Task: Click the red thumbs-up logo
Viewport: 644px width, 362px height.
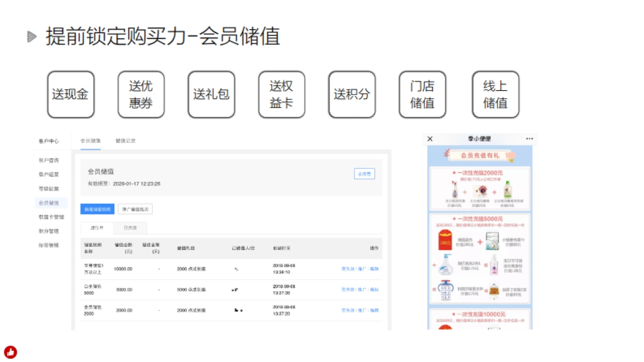Action: coord(11,352)
